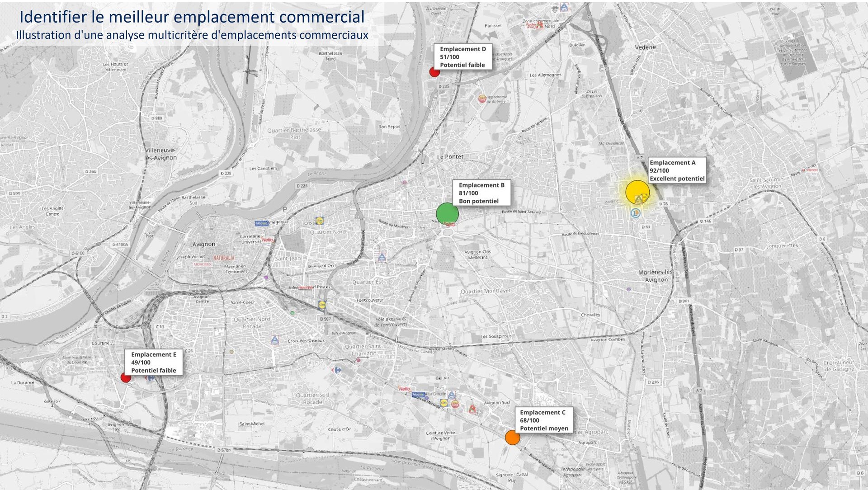Click the 'Chevalley' label
This screenshot has height=490, width=868.
pos(590,315)
